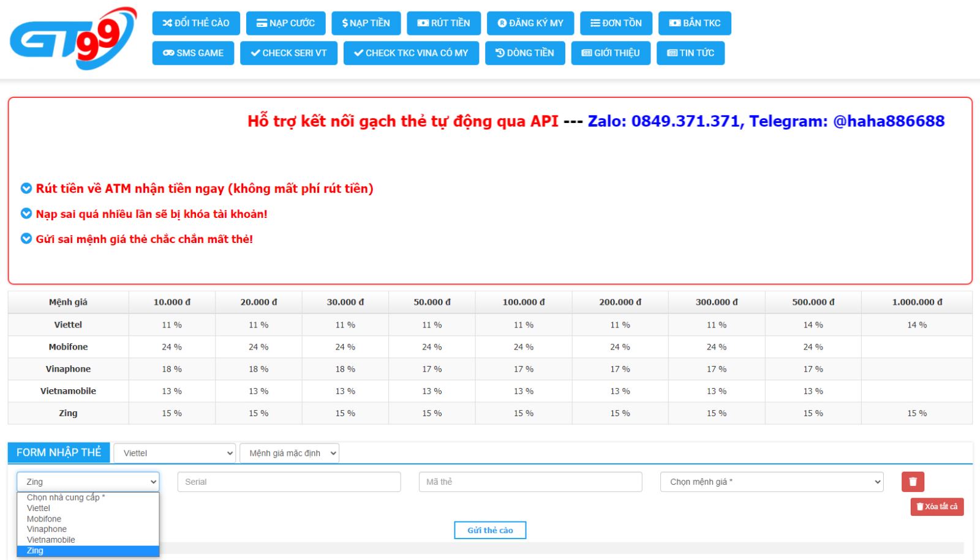Click the Serial input field

tap(289, 482)
